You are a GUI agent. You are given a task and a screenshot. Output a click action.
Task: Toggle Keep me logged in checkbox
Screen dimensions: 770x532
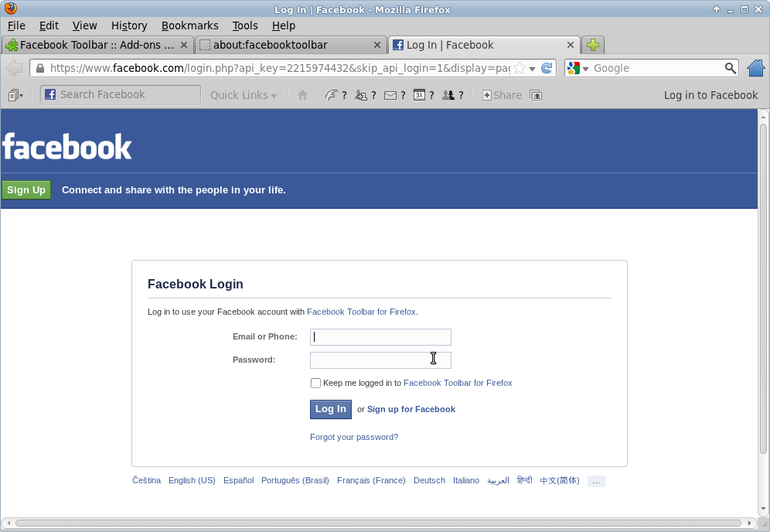(315, 383)
